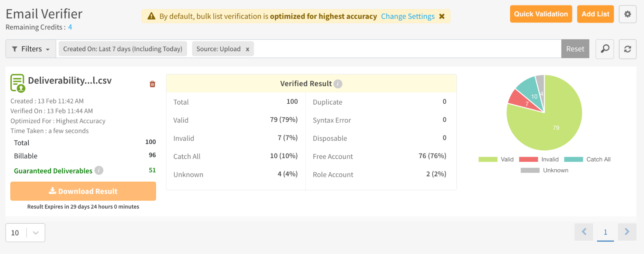Screen dimensions: 644x254
Task: Click the Email Verifier page heading
Action: point(44,14)
